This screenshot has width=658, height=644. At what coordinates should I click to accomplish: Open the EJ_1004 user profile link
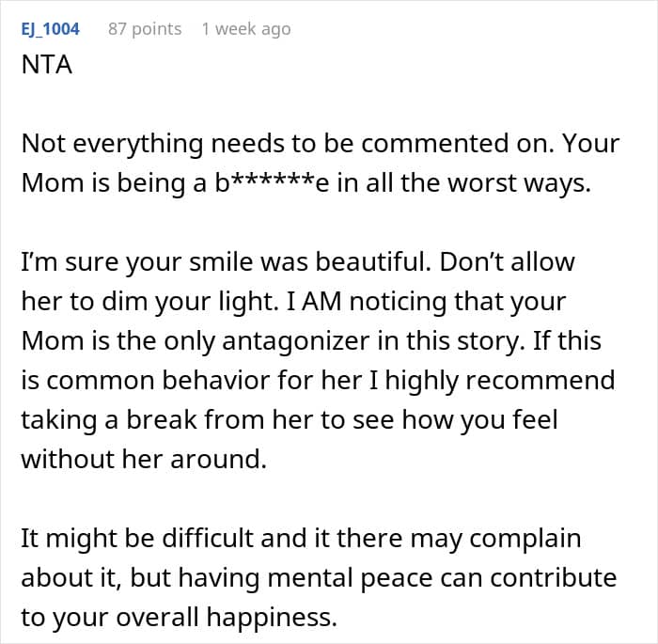click(x=50, y=29)
